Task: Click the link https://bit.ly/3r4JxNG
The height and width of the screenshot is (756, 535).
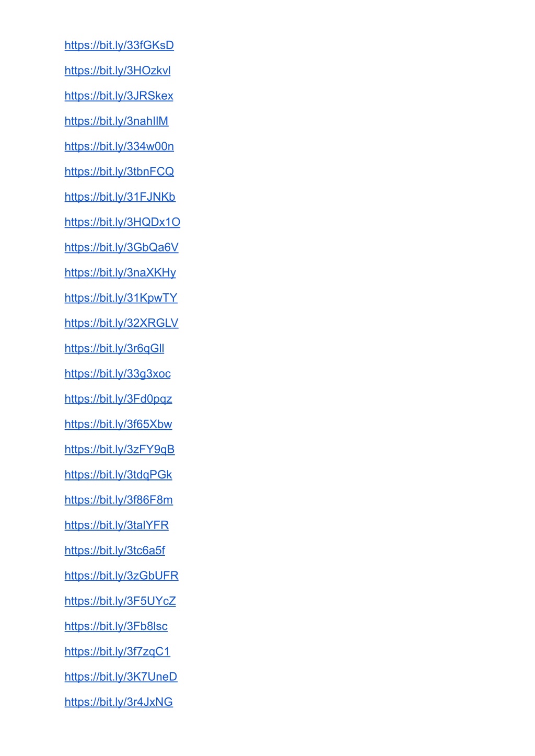Action: click(119, 702)
